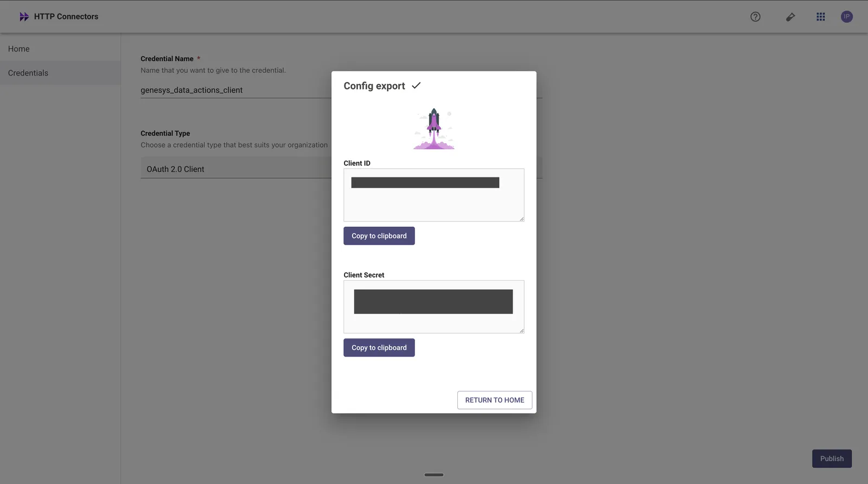868x484 pixels.
Task: Open Credentials in the sidebar
Action: click(60, 73)
